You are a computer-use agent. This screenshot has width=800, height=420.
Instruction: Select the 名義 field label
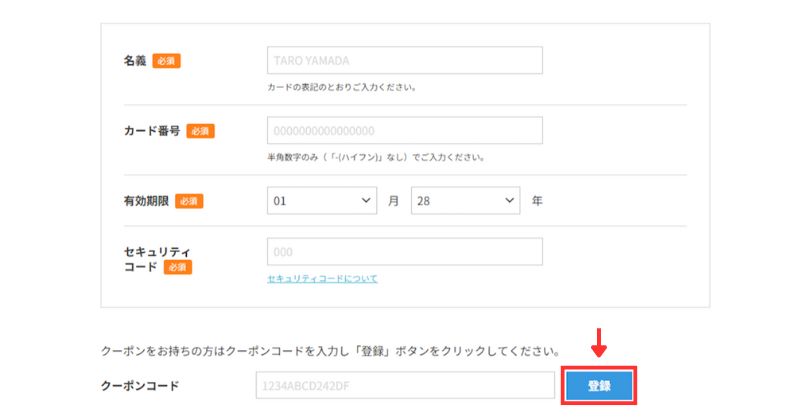click(134, 61)
